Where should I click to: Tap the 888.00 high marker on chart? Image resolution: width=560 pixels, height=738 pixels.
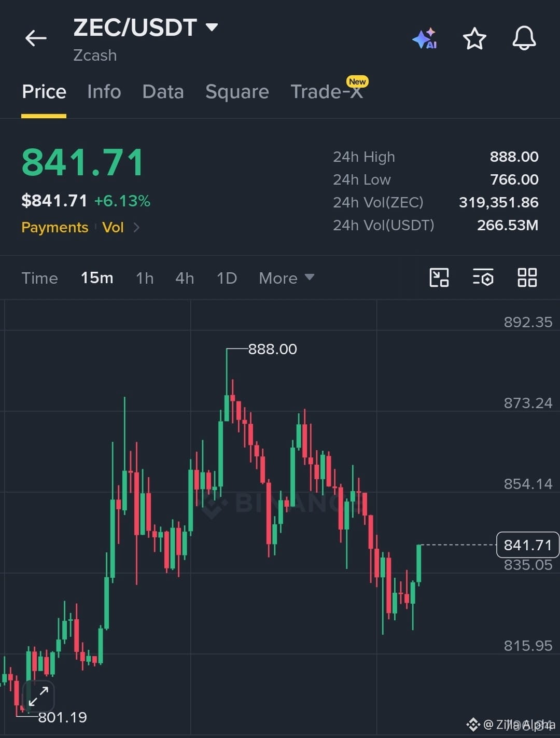(272, 349)
